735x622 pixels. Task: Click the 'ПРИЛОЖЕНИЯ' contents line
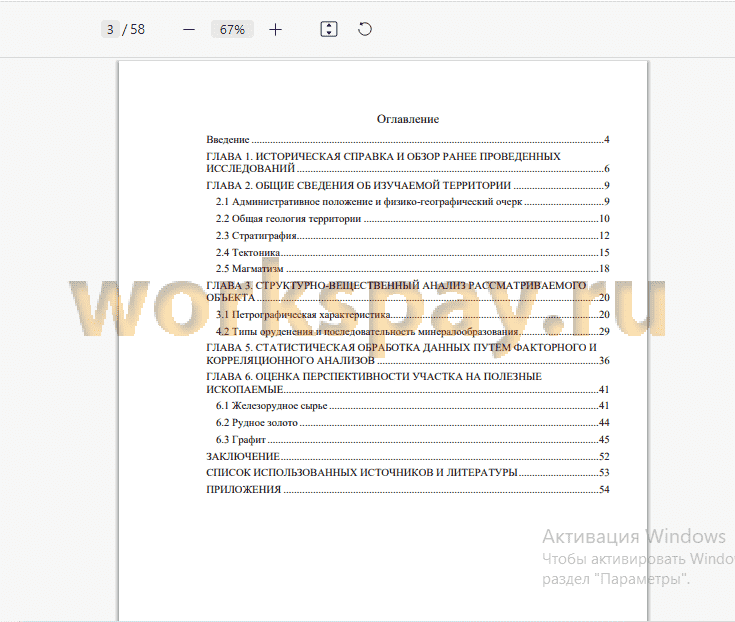[x=408, y=490]
